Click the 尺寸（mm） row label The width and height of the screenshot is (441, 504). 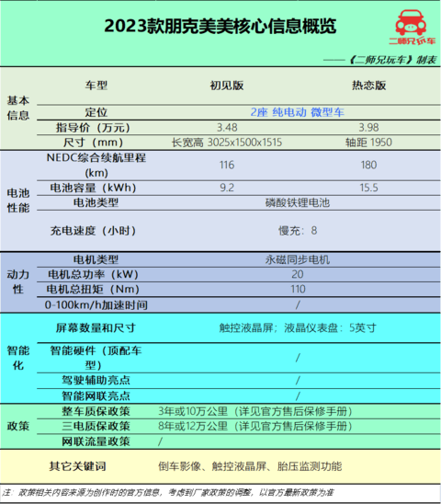tap(93, 143)
